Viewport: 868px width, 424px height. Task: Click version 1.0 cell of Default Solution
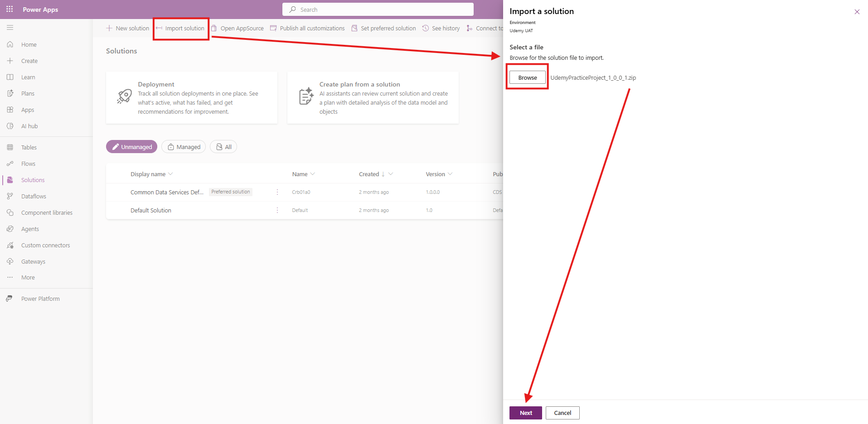point(429,210)
